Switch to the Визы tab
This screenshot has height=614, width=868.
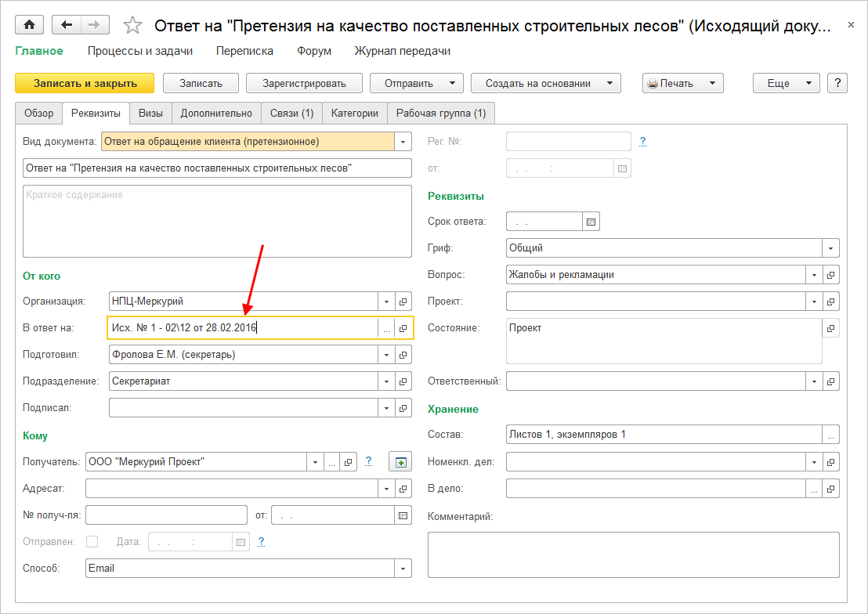tap(150, 113)
